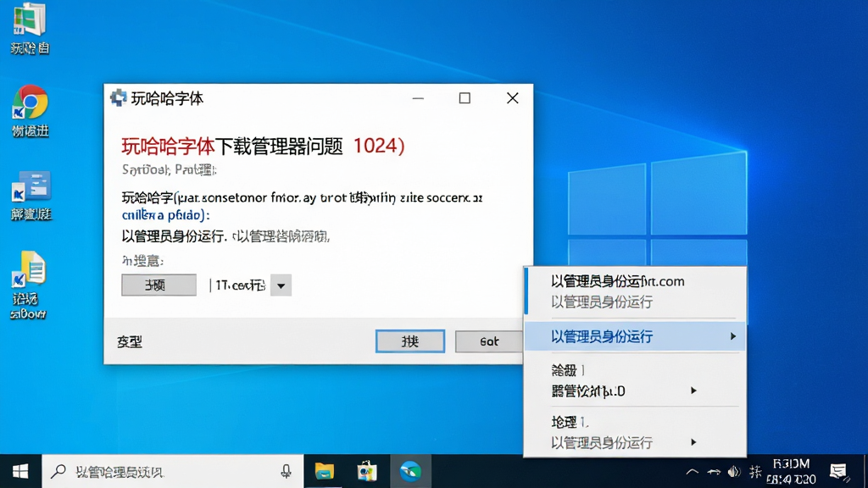
Task: Close the dialog window
Action: [513, 98]
